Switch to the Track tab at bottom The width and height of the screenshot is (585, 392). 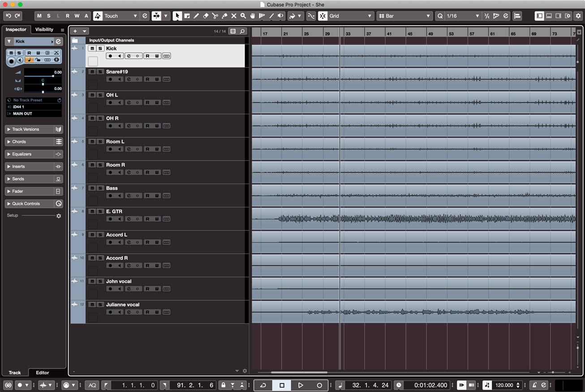click(x=15, y=372)
